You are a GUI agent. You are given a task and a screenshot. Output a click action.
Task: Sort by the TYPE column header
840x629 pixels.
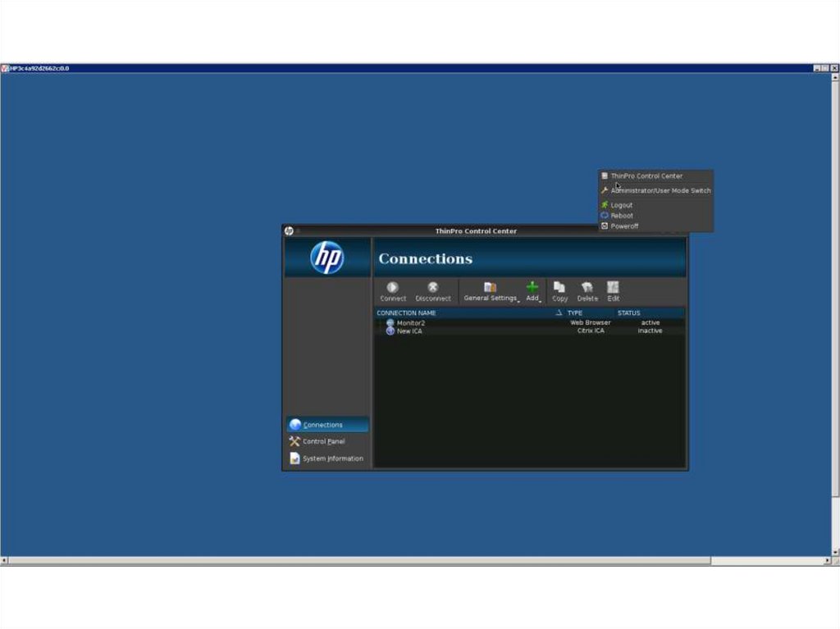[x=574, y=313]
